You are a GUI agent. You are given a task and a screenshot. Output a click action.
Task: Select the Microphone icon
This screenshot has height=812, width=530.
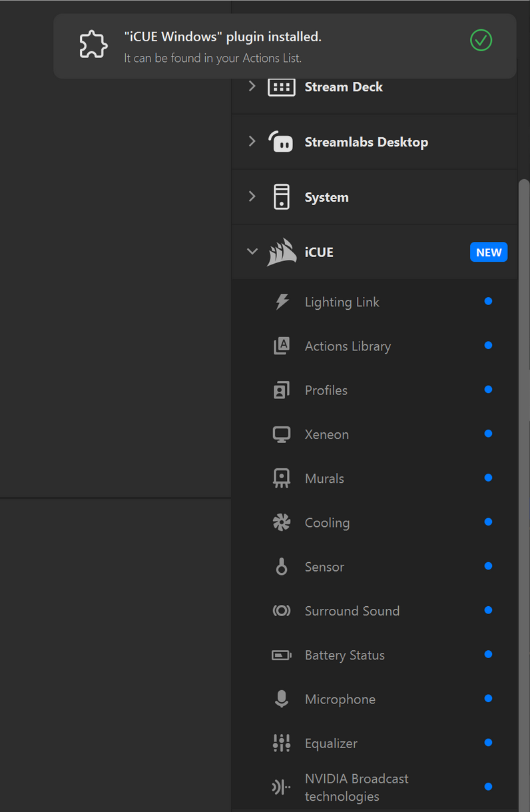tap(282, 699)
